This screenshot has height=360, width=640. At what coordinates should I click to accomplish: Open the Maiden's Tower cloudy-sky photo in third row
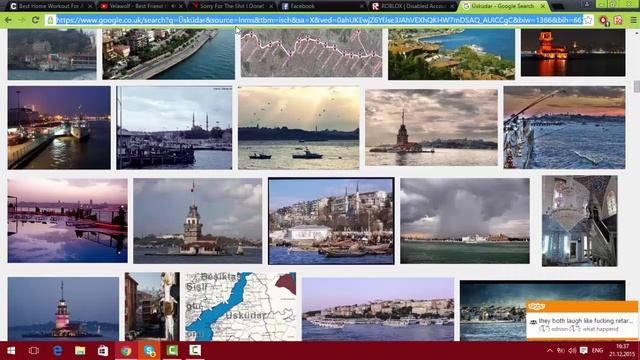click(198, 221)
